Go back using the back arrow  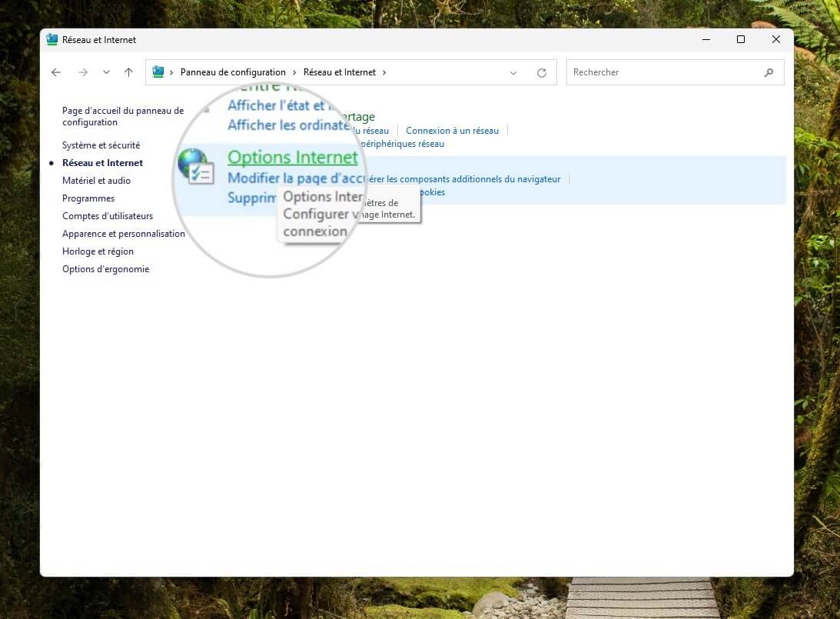[x=55, y=72]
